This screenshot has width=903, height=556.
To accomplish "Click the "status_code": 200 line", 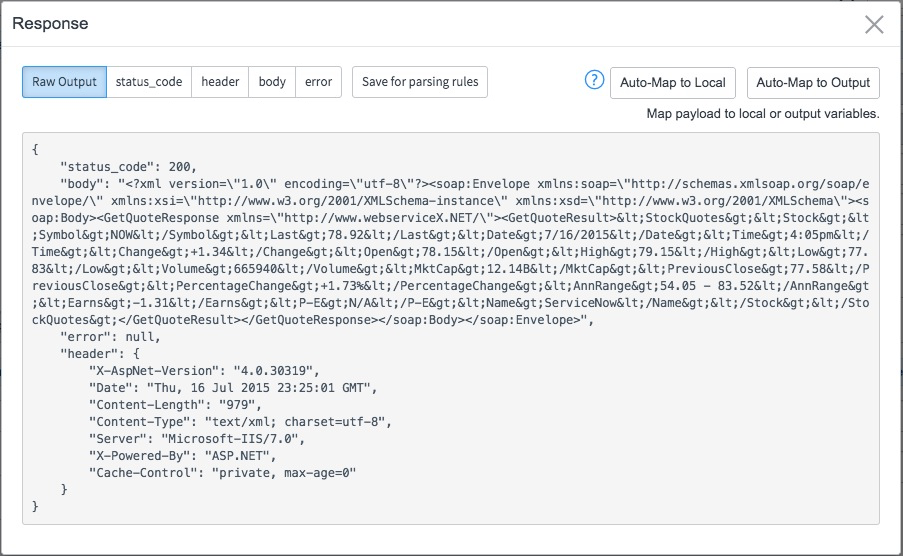I will 128,167.
